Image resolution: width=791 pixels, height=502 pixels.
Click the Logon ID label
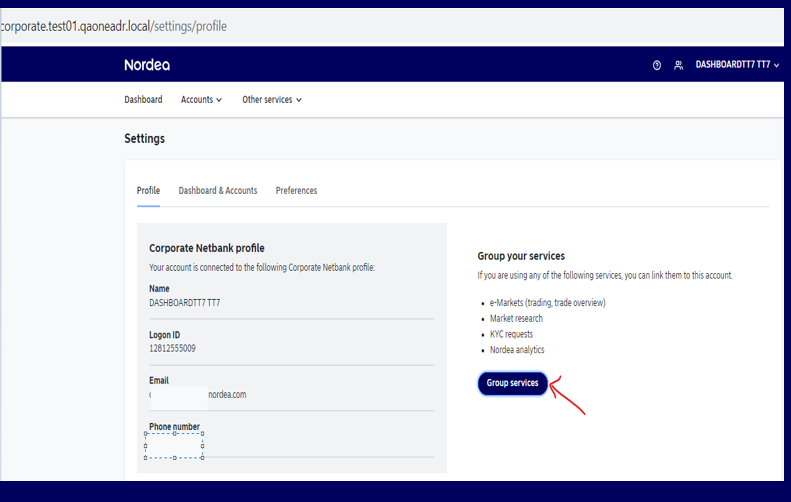point(164,335)
